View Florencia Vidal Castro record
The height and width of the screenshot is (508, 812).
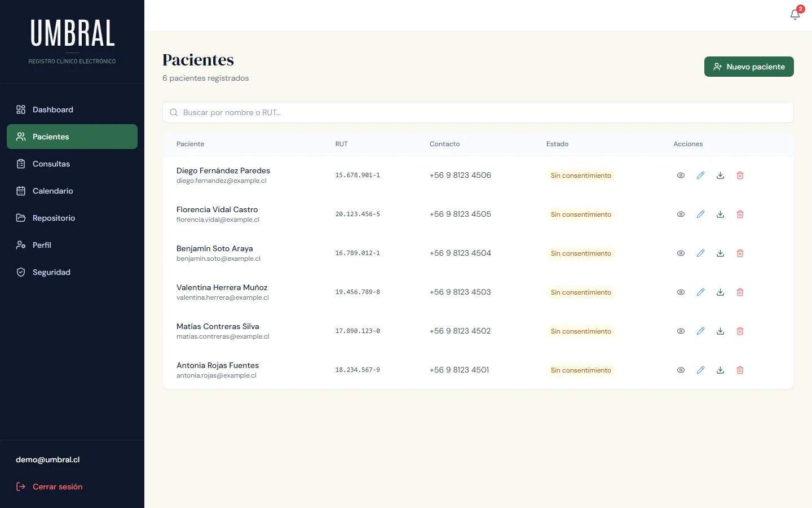click(681, 214)
